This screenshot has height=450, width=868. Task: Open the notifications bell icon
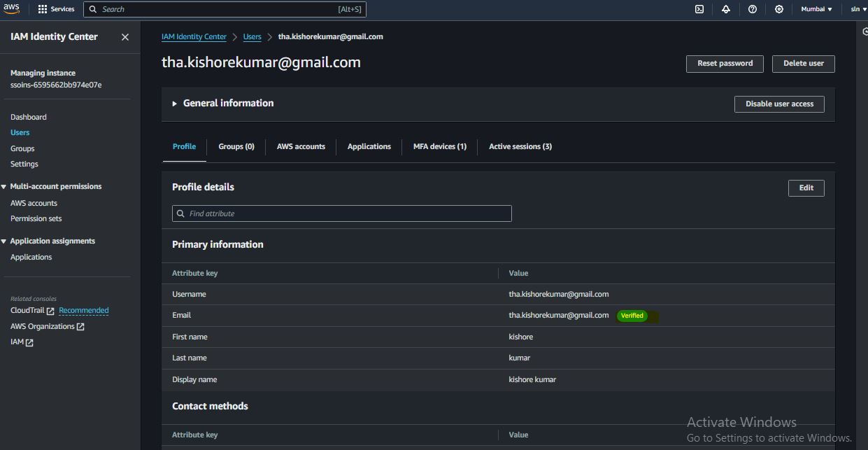pos(725,9)
